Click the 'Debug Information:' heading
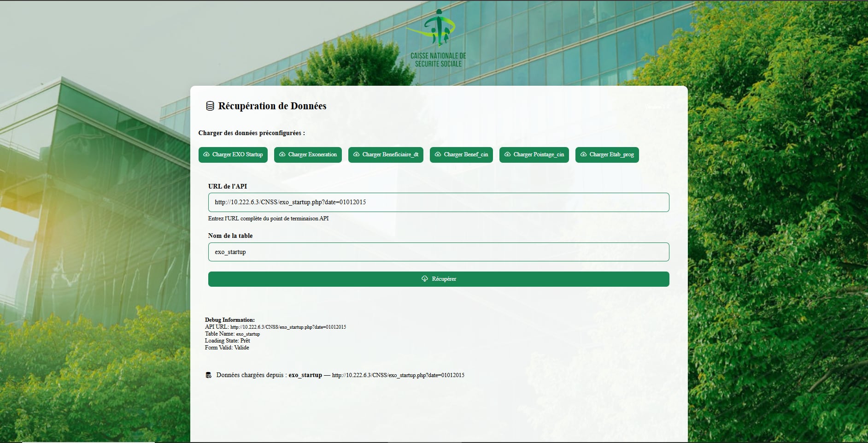Image resolution: width=868 pixels, height=443 pixels. click(230, 320)
